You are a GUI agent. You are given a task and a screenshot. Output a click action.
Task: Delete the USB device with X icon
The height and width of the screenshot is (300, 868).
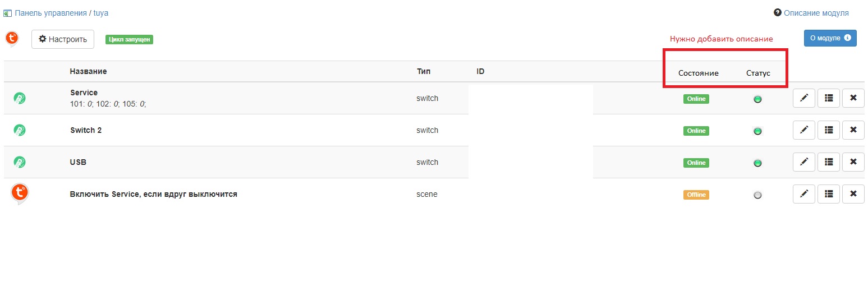pos(853,162)
